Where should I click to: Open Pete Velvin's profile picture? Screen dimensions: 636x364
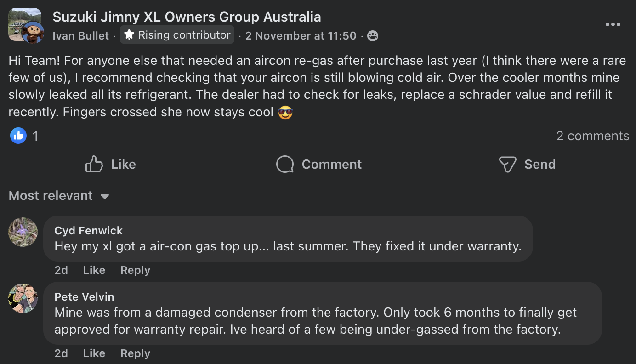[x=23, y=298]
